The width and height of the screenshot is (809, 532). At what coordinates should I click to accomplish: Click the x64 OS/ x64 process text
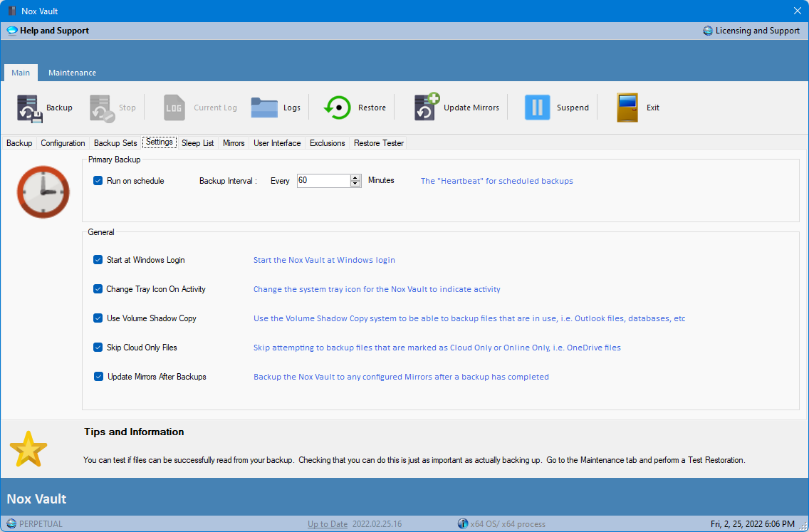(508, 523)
